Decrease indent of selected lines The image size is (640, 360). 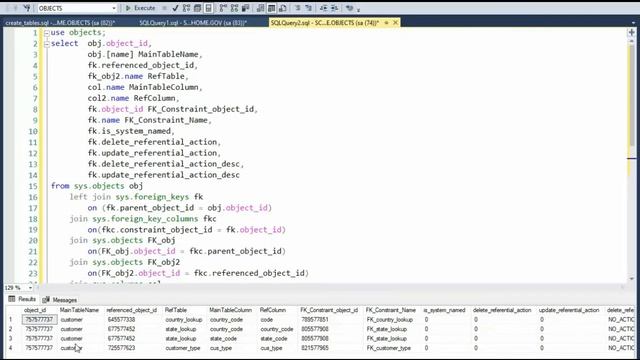coord(323,8)
